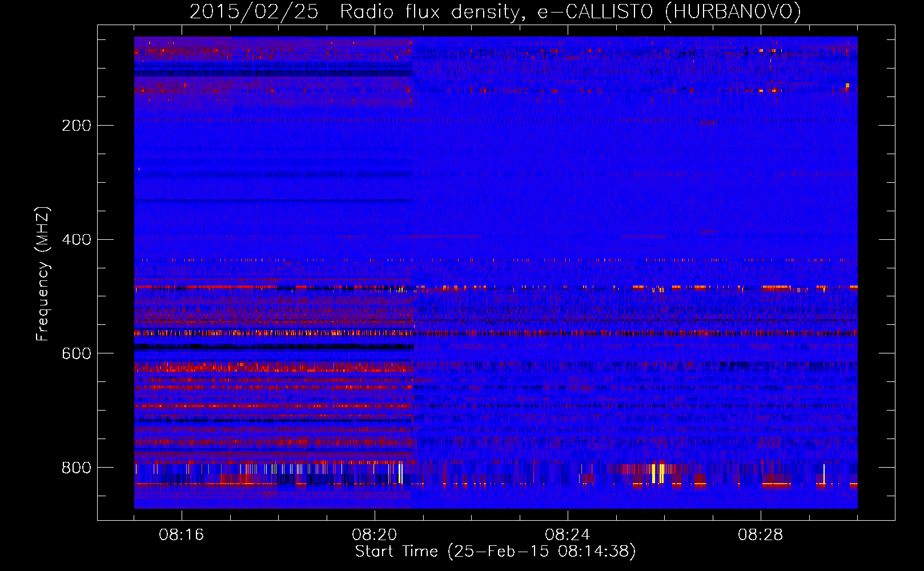The image size is (924, 571).
Task: Click the 08:28 time tick label
Action: click(761, 535)
